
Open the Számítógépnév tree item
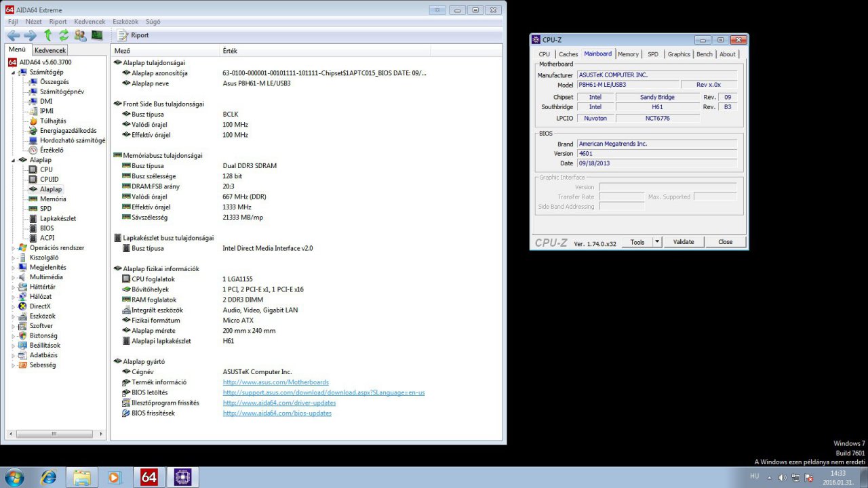coord(62,91)
